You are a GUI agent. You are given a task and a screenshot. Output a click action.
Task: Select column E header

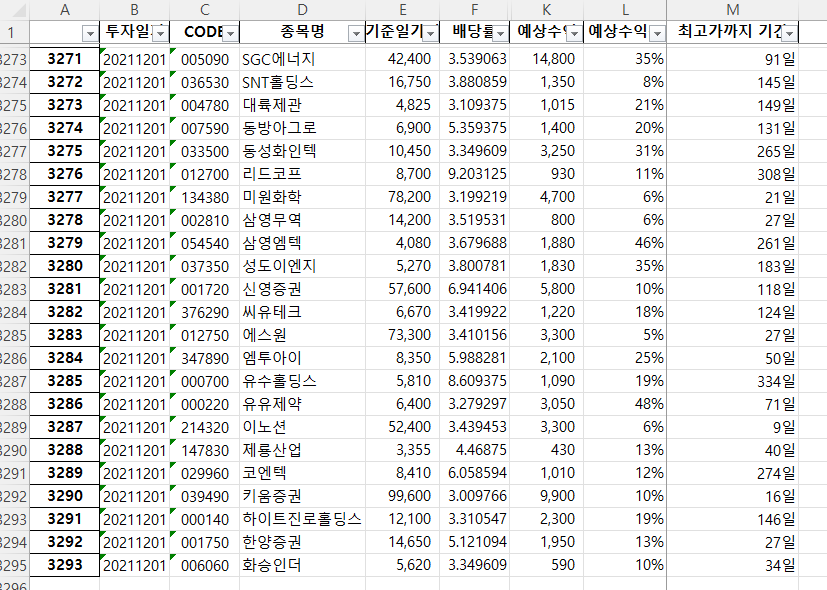click(402, 10)
